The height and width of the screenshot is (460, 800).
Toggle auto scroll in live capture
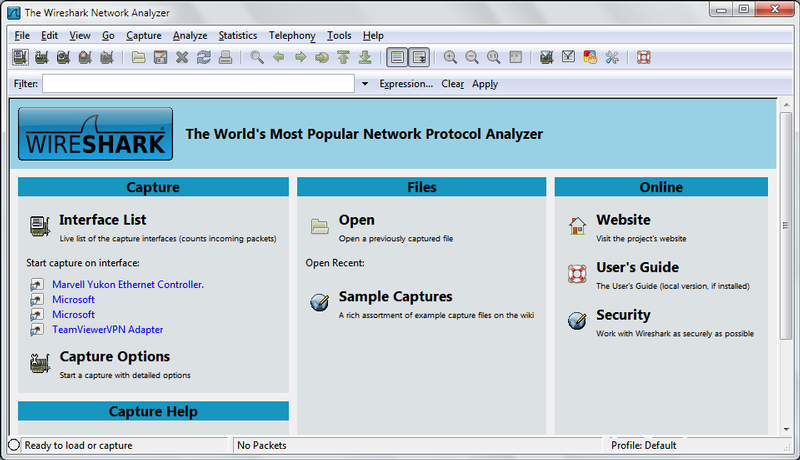[x=419, y=58]
